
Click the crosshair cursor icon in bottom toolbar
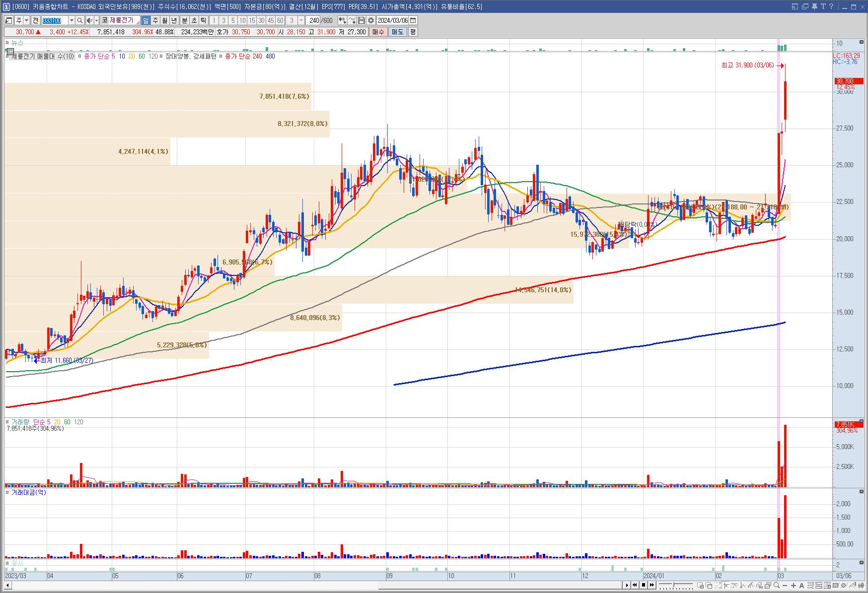click(x=726, y=586)
